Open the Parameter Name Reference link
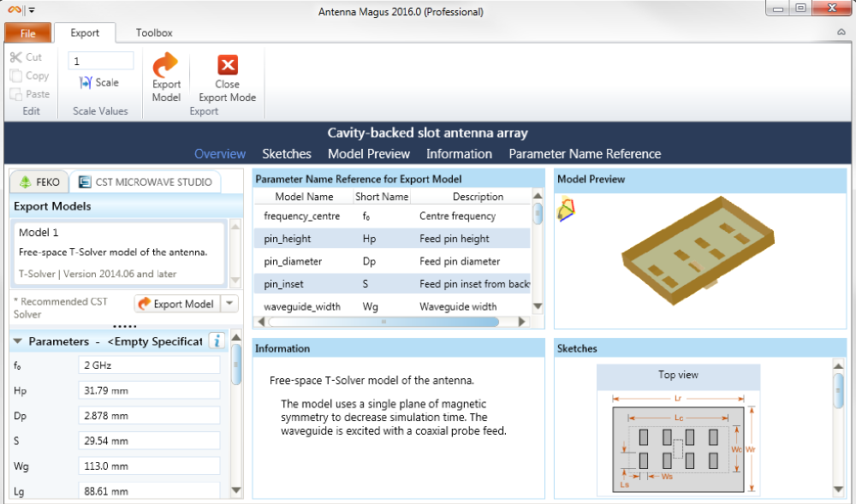The height and width of the screenshot is (504, 856). pyautogui.click(x=585, y=154)
